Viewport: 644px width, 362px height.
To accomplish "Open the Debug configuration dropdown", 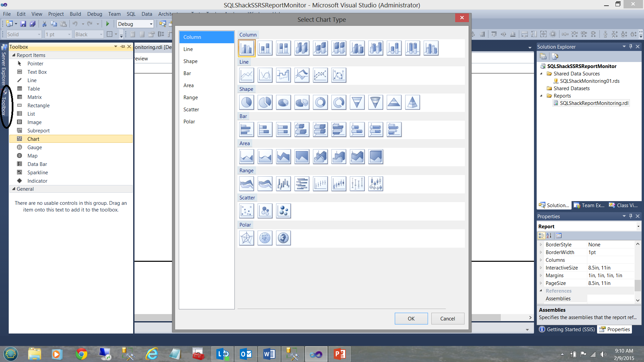I will tap(151, 24).
